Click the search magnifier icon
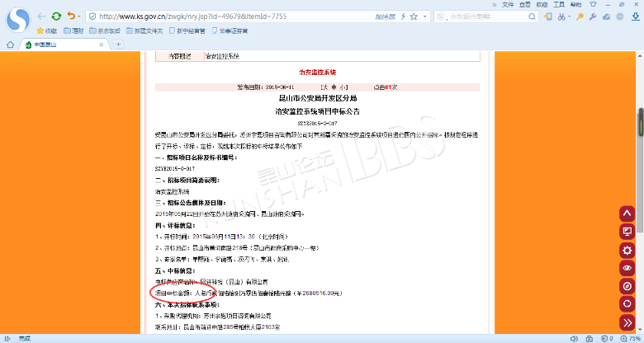644x343 pixels. click(x=532, y=16)
